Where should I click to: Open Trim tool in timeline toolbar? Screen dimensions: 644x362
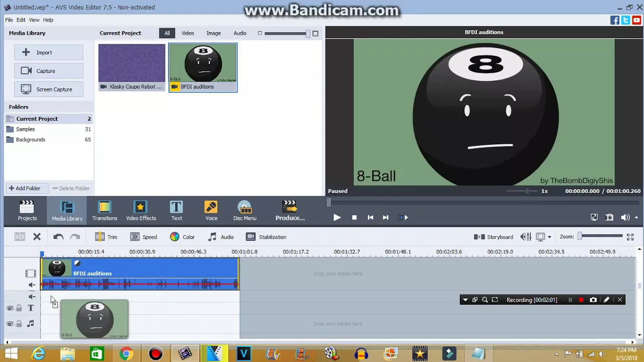tap(106, 237)
